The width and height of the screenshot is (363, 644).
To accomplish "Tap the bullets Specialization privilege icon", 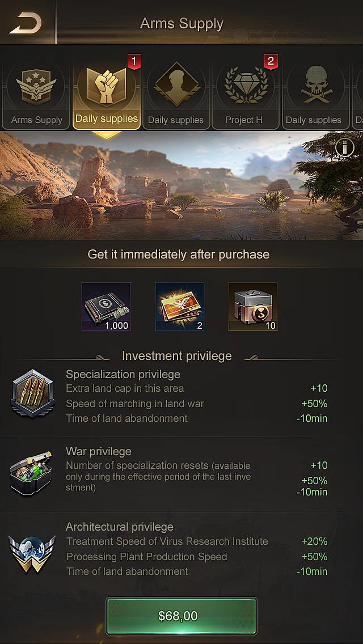I will point(32,393).
